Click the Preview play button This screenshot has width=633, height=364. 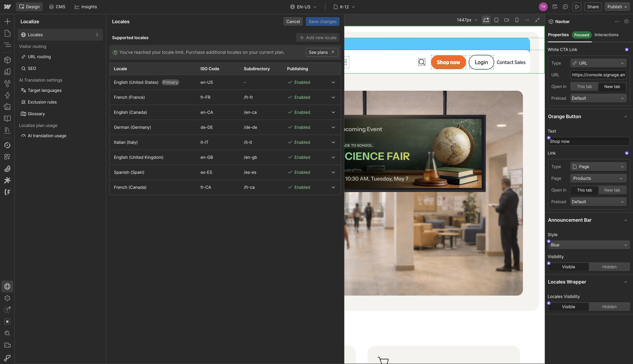(x=577, y=7)
